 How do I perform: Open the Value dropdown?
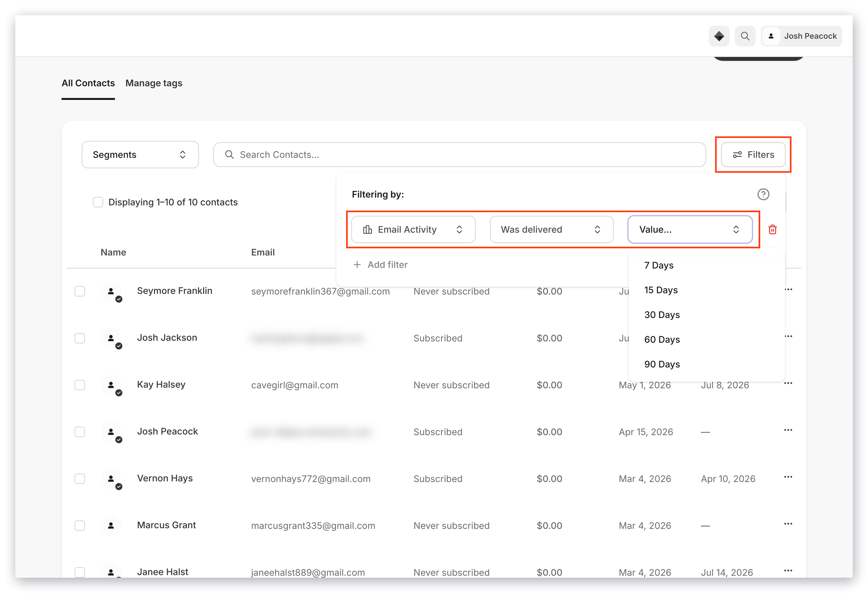pos(690,229)
